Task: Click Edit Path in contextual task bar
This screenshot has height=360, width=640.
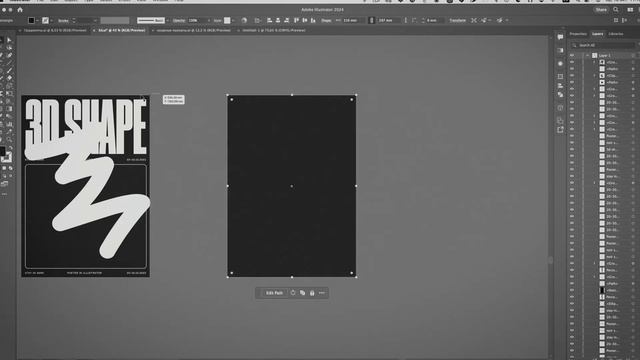Action: click(x=274, y=293)
